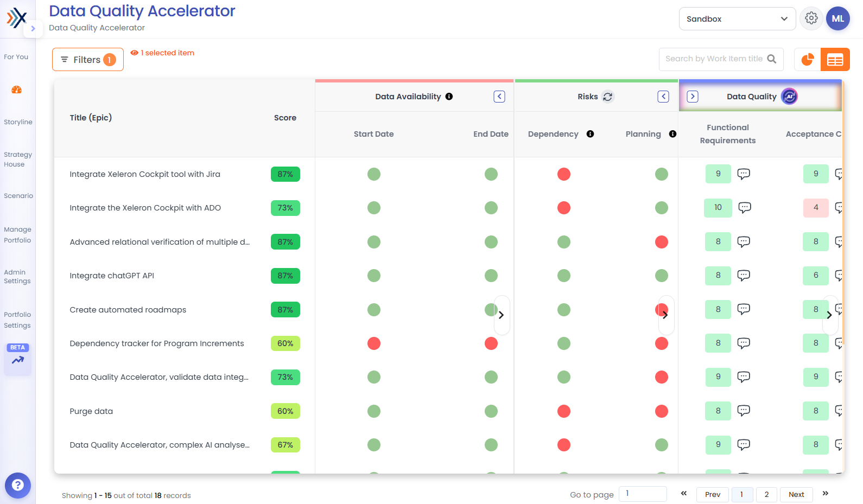Open Strategy House in sidebar
This screenshot has width=863, height=504.
pyautogui.click(x=18, y=160)
